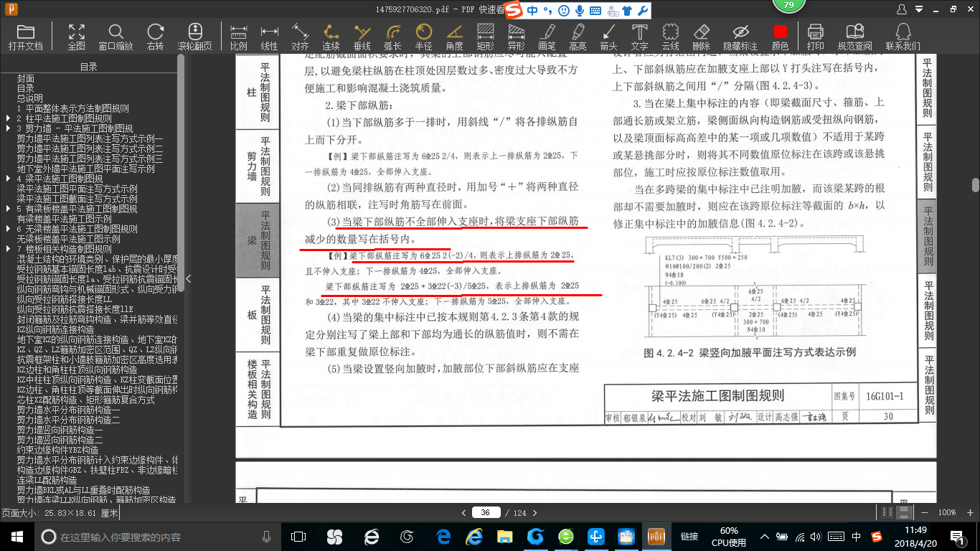Screen dimensions: 980x551
Task: Open the user account icon in title bar
Action: [x=903, y=10]
